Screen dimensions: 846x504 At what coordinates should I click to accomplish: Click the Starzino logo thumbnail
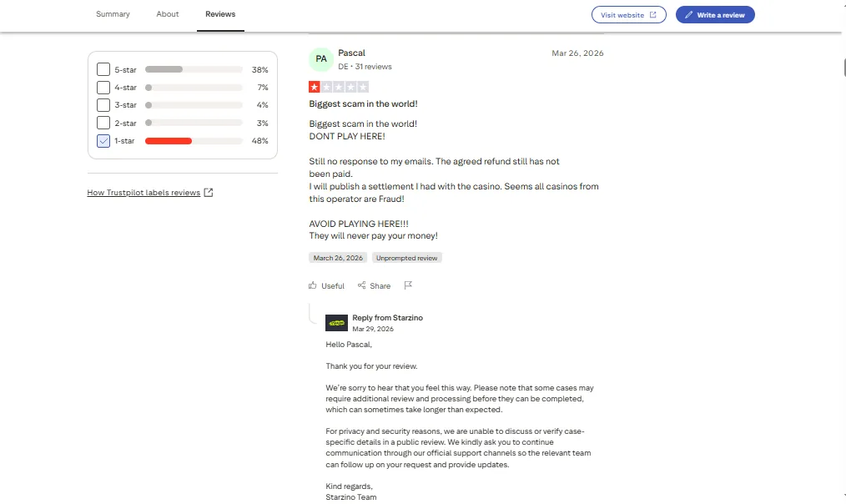click(x=337, y=323)
